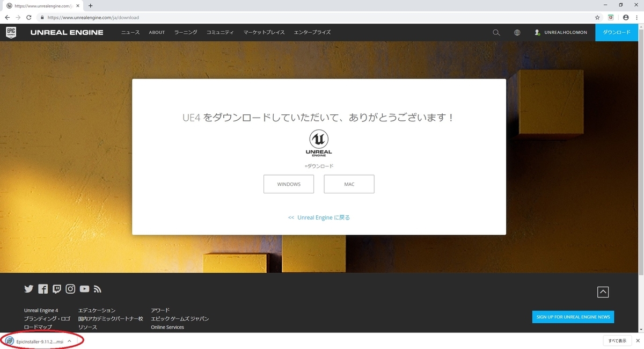Click the scroll-to-top chevron button
The height and width of the screenshot is (349, 644).
603,292
